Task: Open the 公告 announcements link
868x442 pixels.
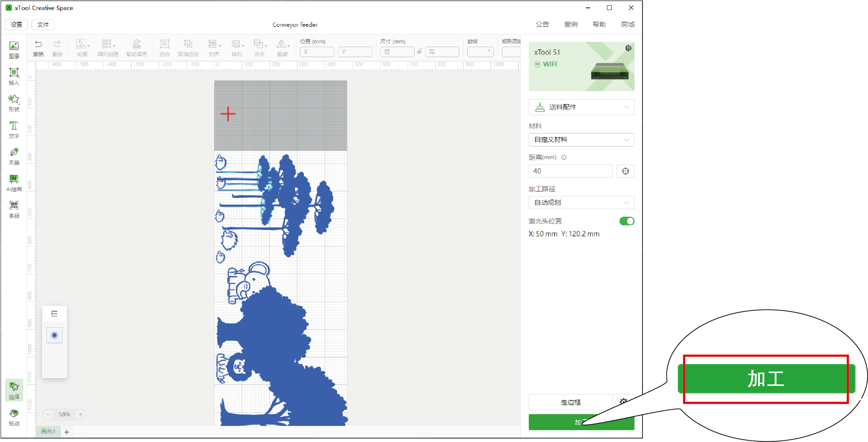Action: (x=542, y=24)
